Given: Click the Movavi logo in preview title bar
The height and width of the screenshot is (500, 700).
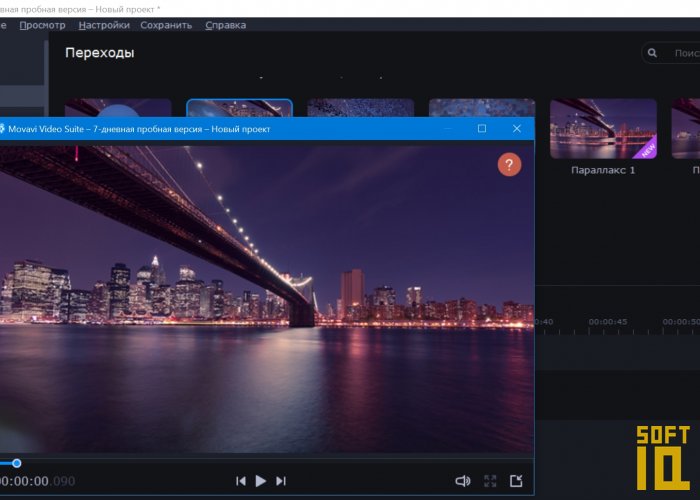Looking at the screenshot, I should click(3, 129).
